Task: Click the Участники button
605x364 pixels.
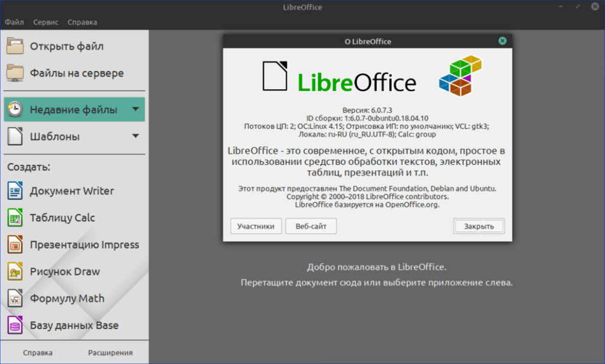Action: [256, 226]
